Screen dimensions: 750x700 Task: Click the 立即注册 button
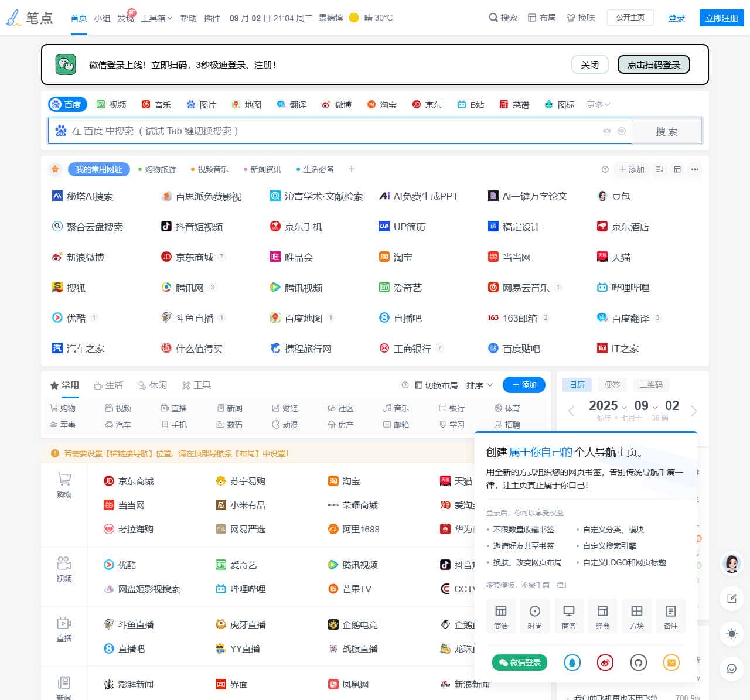pyautogui.click(x=720, y=18)
